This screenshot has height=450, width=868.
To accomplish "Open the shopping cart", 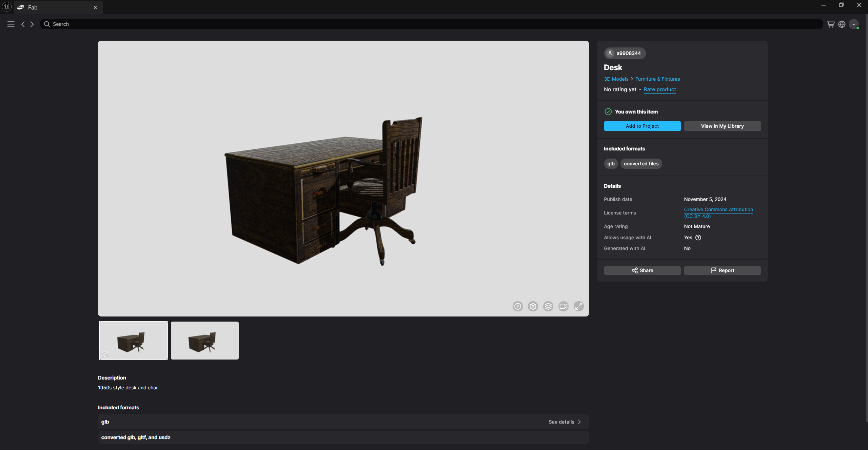I will coord(830,24).
